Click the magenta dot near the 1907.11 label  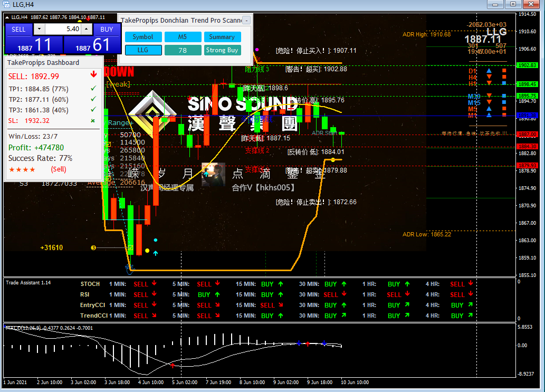(257, 50)
